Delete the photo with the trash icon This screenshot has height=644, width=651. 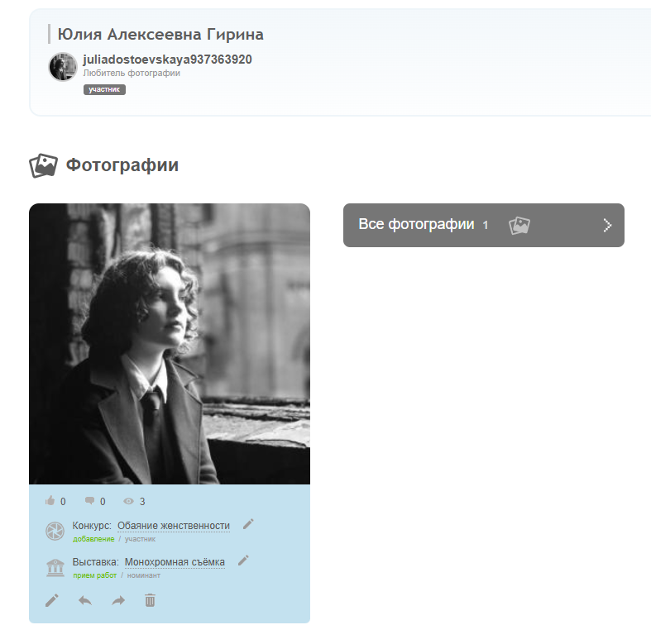pos(150,600)
